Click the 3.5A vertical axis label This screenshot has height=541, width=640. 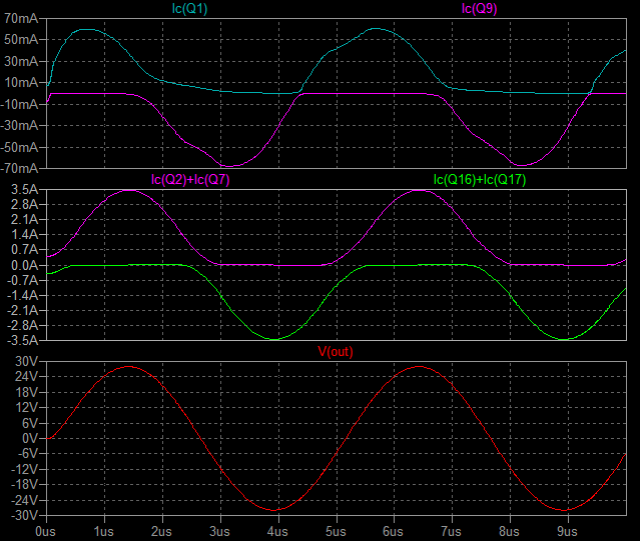pos(24,189)
